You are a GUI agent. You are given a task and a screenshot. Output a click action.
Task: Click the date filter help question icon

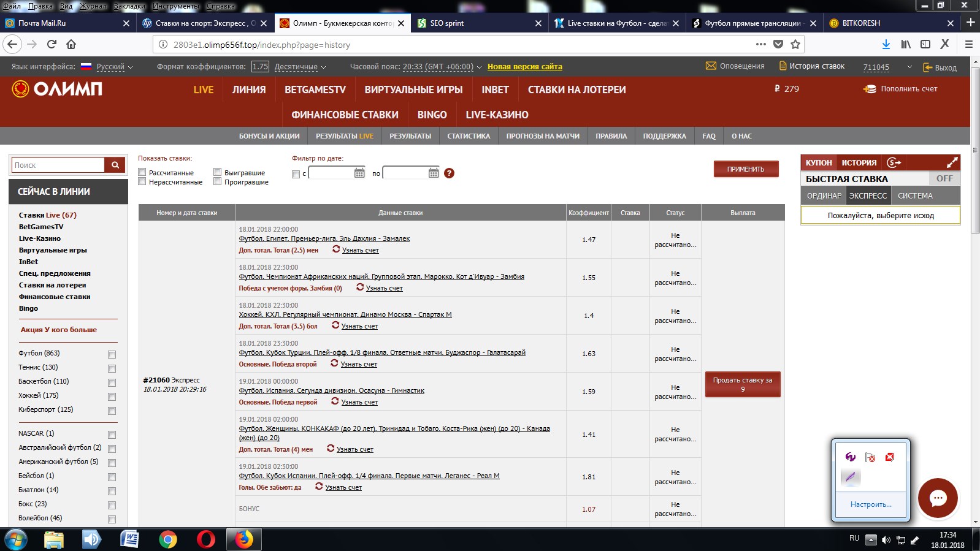449,173
